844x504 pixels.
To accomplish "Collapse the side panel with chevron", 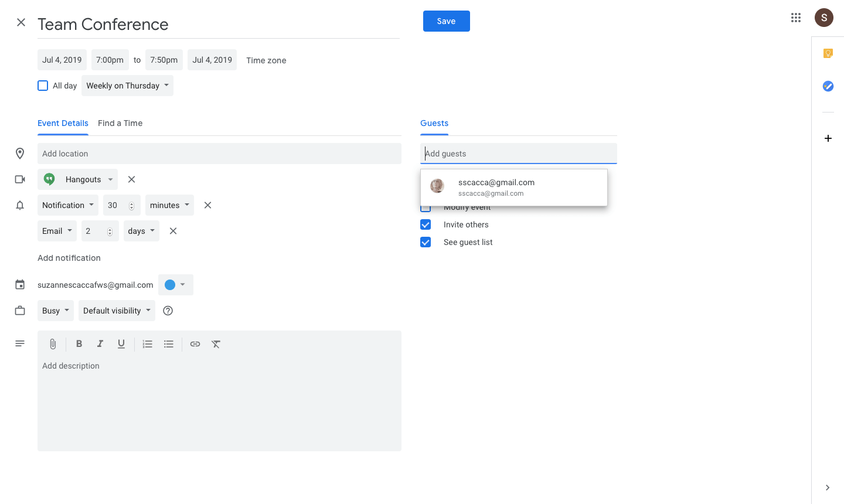I will click(828, 488).
